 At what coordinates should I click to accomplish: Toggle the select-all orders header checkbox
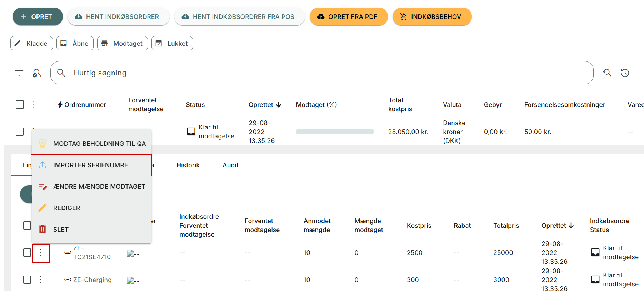click(x=20, y=104)
